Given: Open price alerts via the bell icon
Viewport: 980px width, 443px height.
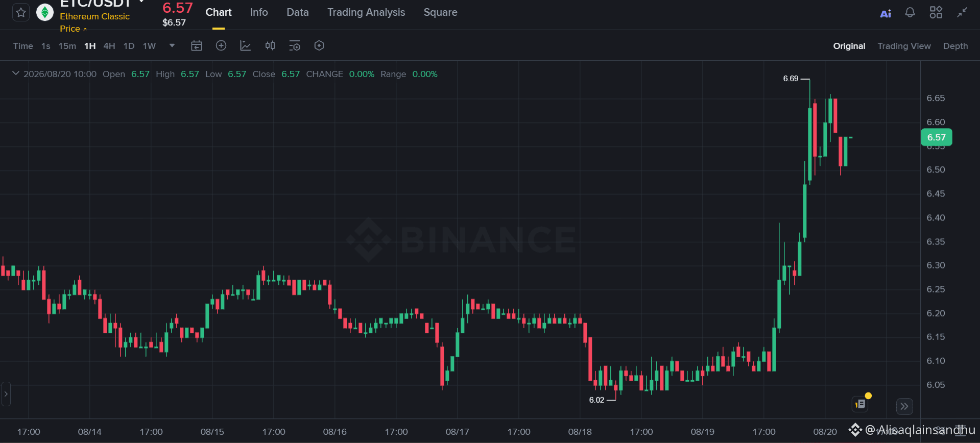Looking at the screenshot, I should coord(910,12).
